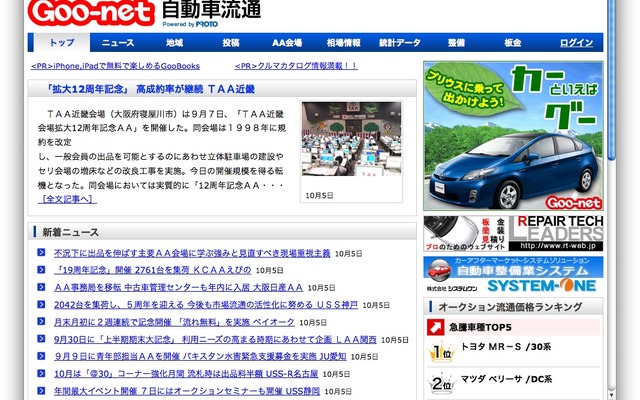Select the トップ tab
The width and height of the screenshot is (640, 400).
pyautogui.click(x=62, y=42)
